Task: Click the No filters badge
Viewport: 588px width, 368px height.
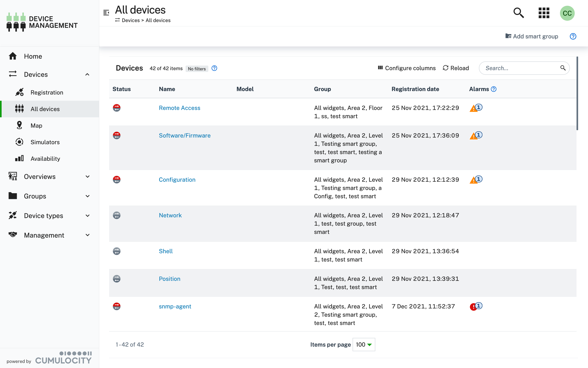Action: [x=197, y=69]
